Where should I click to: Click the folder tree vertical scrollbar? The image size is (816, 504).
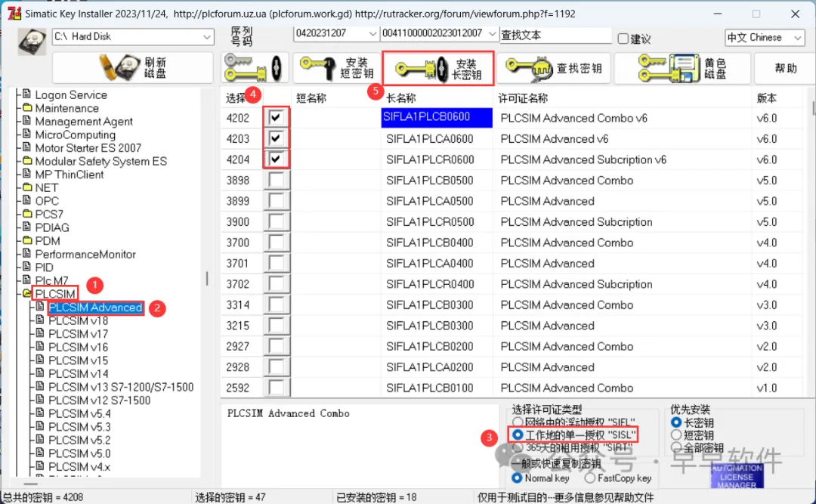tap(206, 279)
